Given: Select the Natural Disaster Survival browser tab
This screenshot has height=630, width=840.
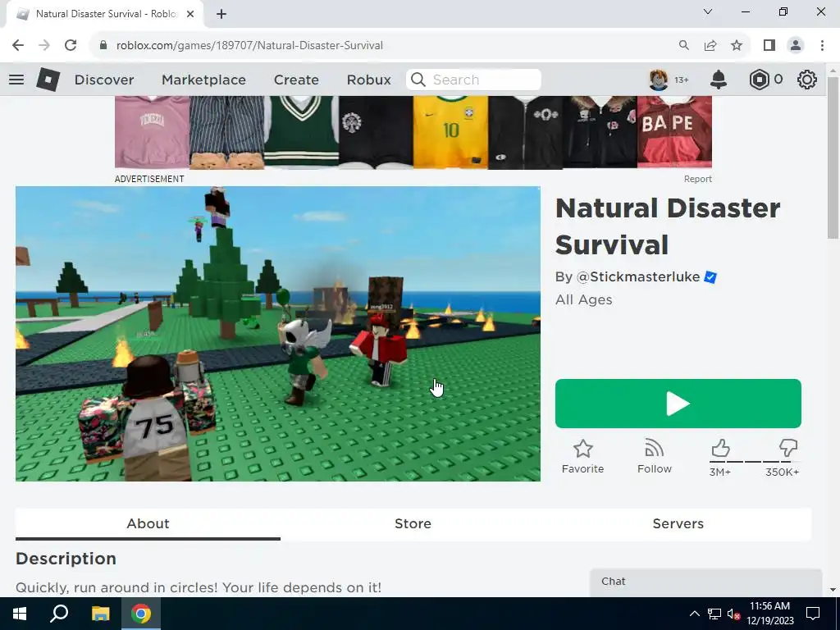Looking at the screenshot, I should 104,15.
